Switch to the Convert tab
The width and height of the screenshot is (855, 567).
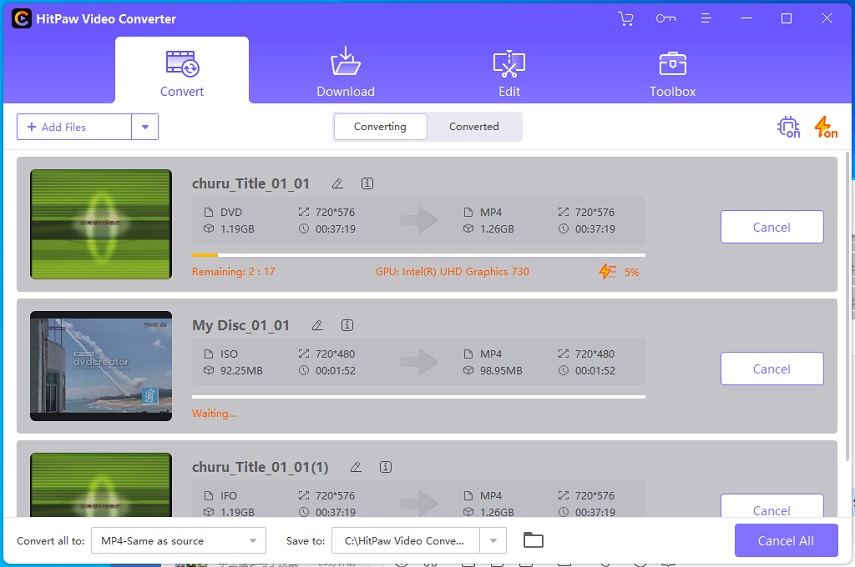(x=182, y=70)
